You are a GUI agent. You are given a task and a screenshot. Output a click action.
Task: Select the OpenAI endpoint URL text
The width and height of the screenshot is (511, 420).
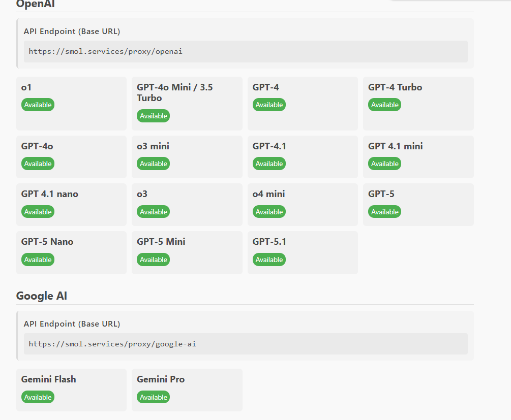pyautogui.click(x=105, y=51)
